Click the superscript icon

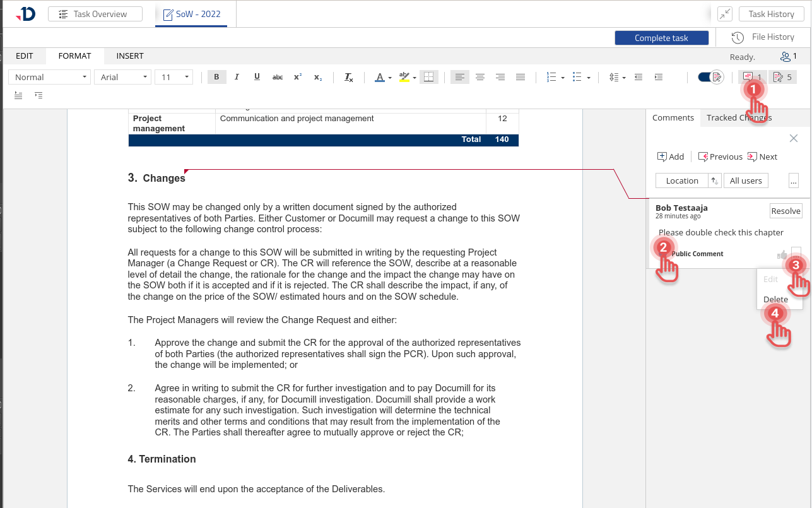(297, 77)
